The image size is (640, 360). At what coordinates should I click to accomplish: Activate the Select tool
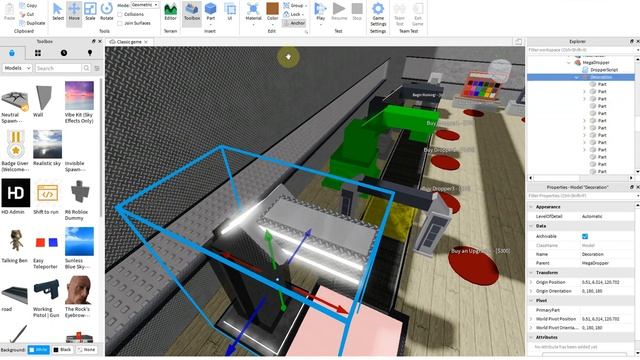pyautogui.click(x=58, y=12)
